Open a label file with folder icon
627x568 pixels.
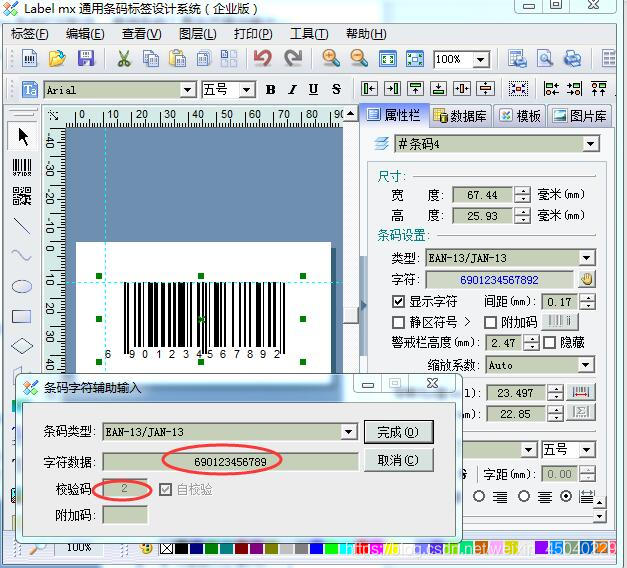click(57, 59)
